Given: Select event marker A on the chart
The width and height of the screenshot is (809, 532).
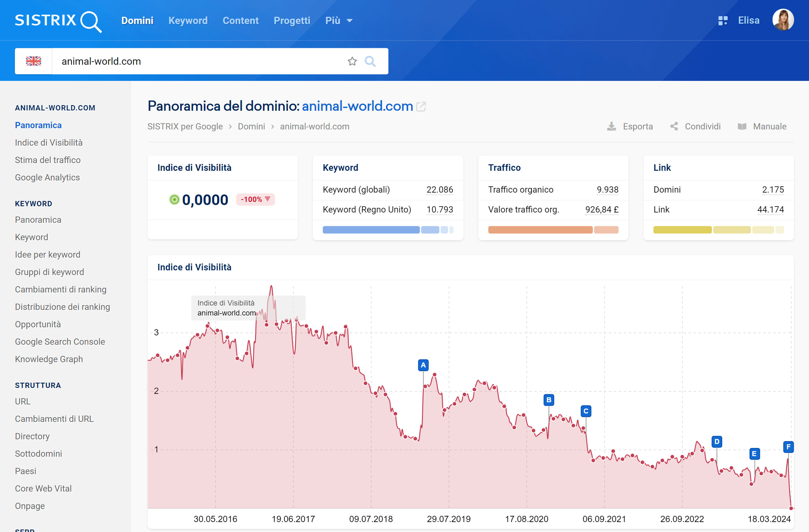Looking at the screenshot, I should 423,365.
